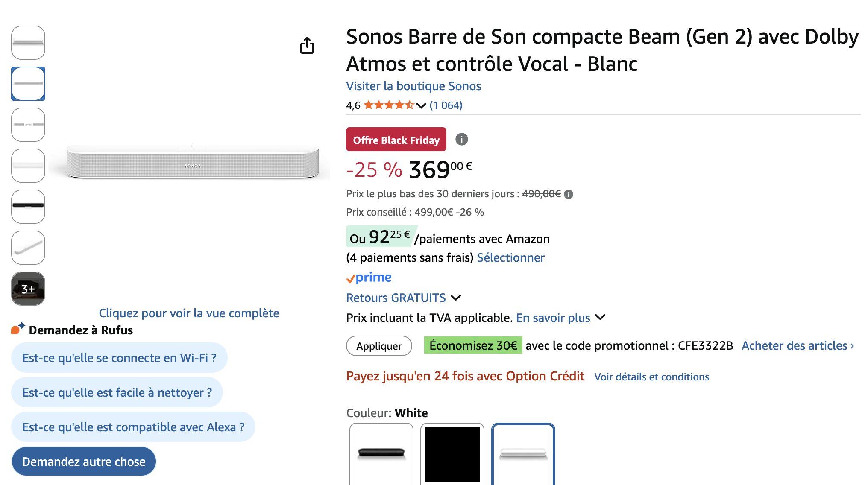Click the star rating icons
868x485 pixels.
(x=388, y=105)
